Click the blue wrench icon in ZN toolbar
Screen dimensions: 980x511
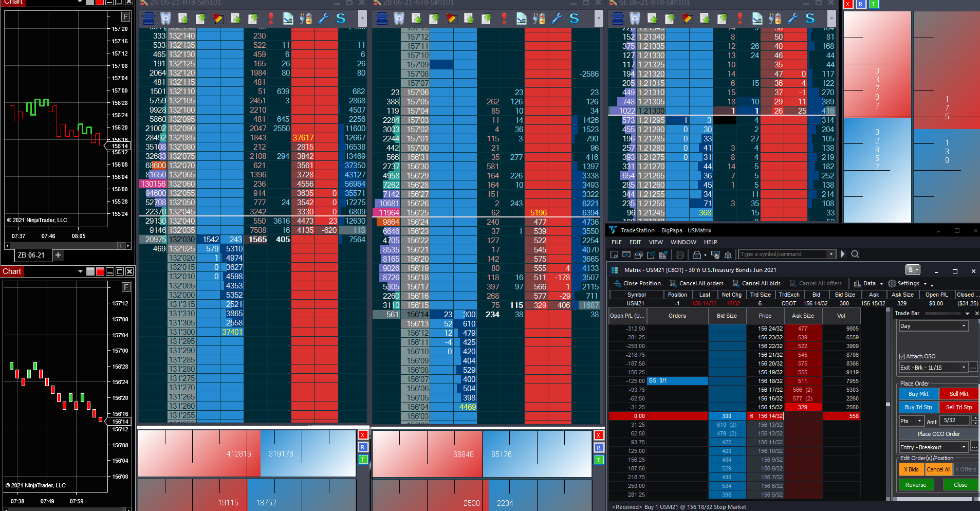point(323,19)
